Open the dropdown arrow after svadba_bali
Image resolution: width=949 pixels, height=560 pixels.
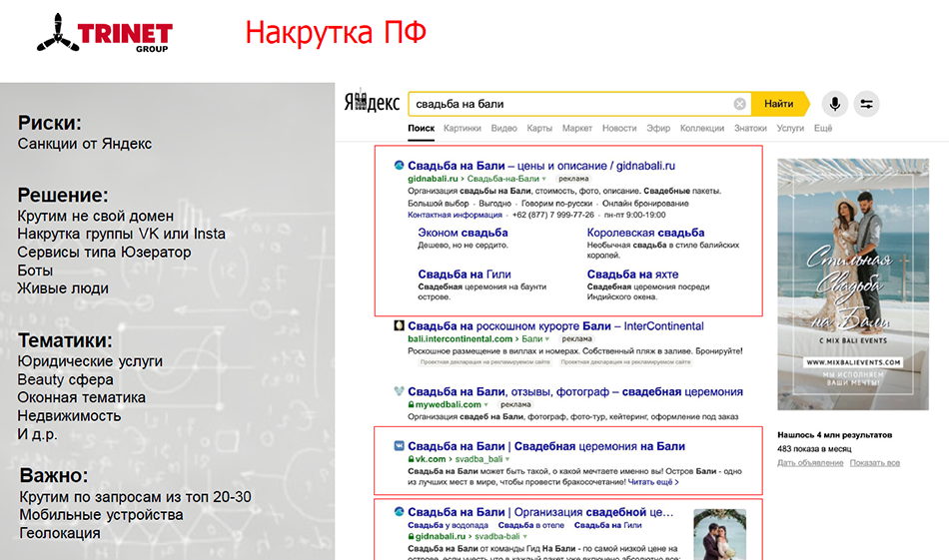coord(507,459)
